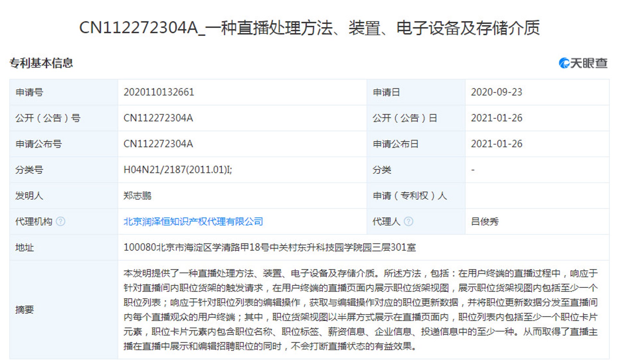Click the abstract paragraph starting 本发明提供了

click(361, 310)
